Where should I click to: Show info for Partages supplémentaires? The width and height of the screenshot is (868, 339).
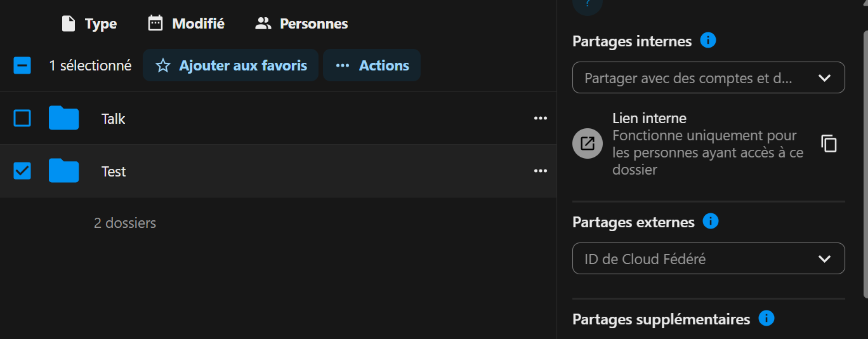(x=766, y=318)
